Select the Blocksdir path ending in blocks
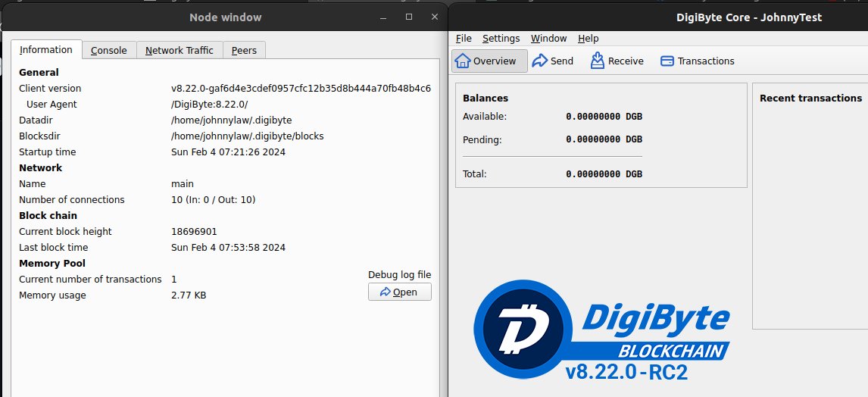 248,136
